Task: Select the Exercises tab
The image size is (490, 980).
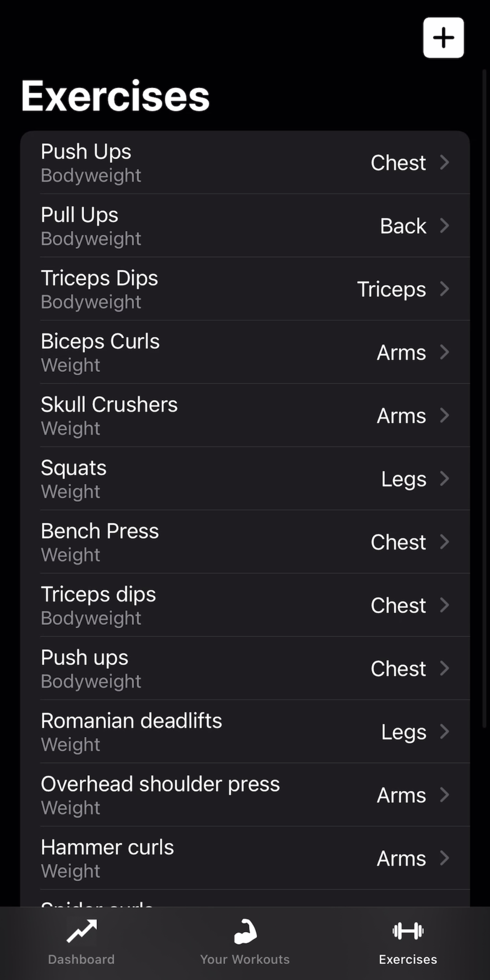Action: coord(407,945)
